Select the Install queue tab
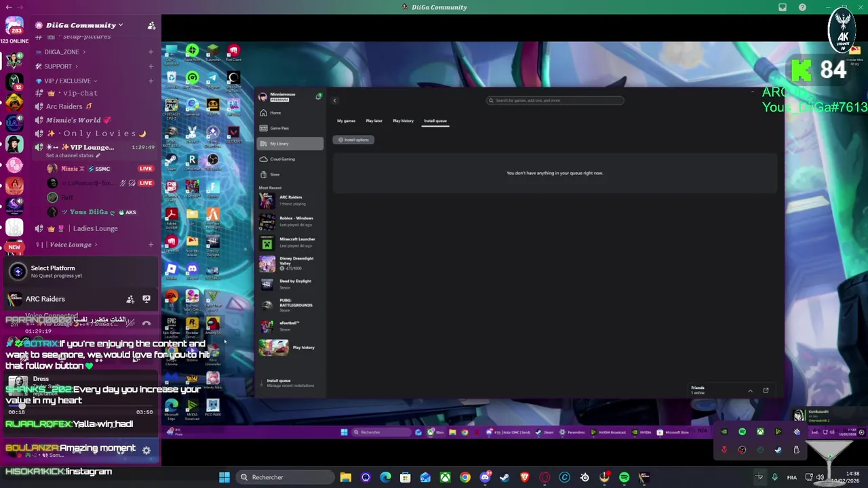Screen dimensions: 868x488 pos(435,121)
